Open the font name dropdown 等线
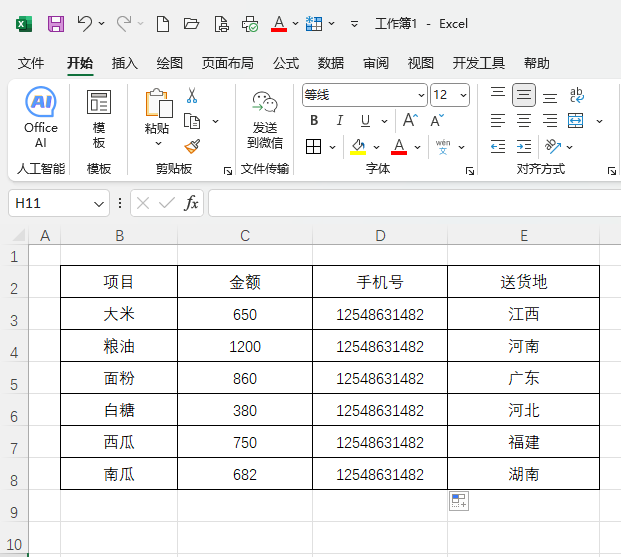Viewport: 621px width, 557px height. (x=421, y=95)
